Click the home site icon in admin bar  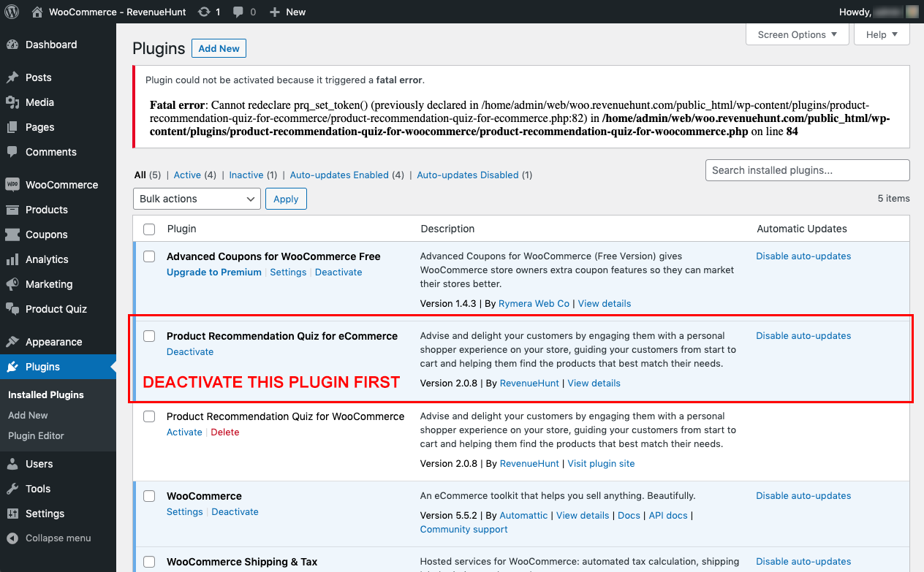[37, 12]
